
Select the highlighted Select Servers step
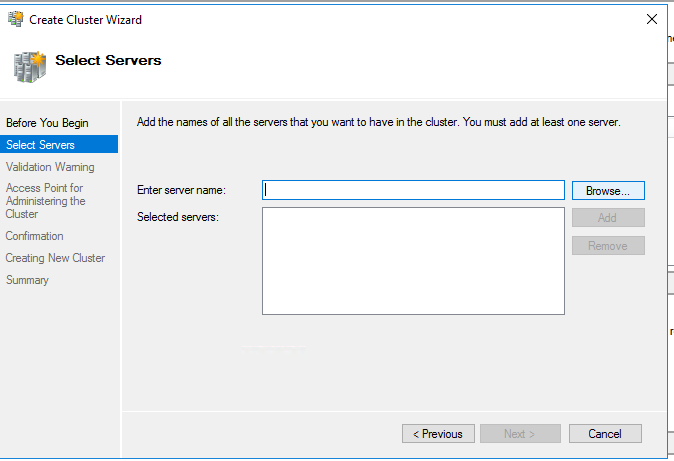pyautogui.click(x=40, y=145)
